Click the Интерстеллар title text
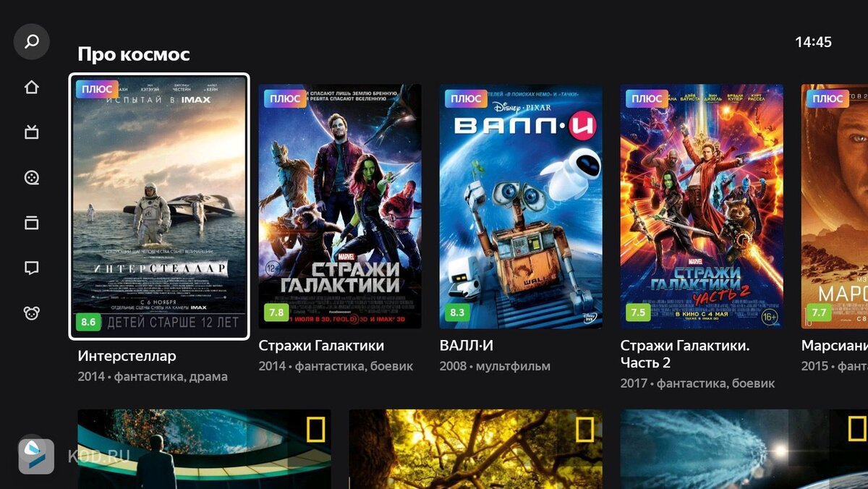The image size is (868, 489). pos(127,356)
